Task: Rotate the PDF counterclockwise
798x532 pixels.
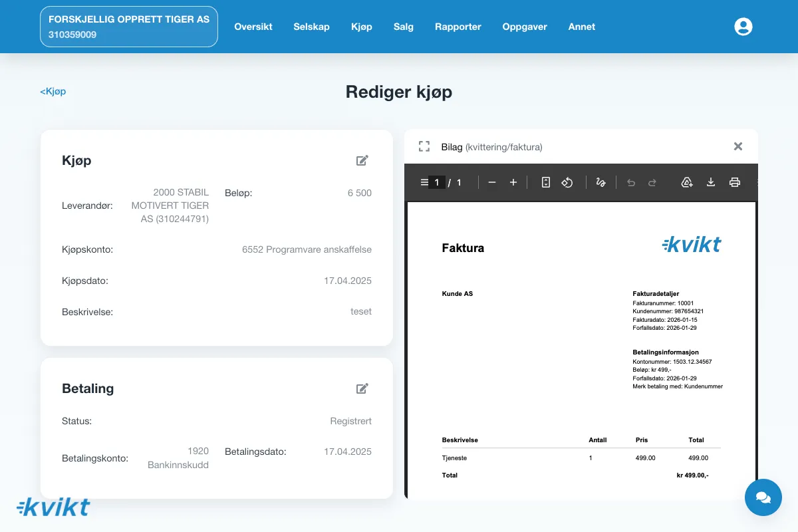Action: (567, 182)
